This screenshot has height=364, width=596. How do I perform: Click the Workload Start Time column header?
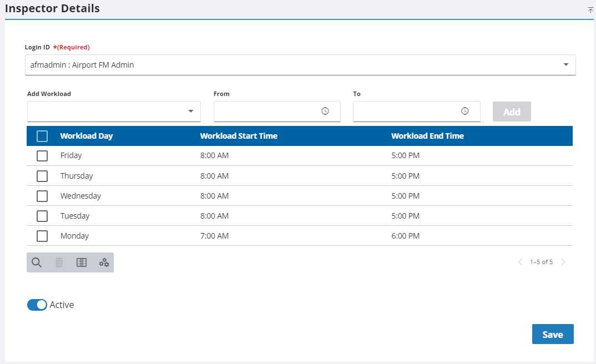239,135
